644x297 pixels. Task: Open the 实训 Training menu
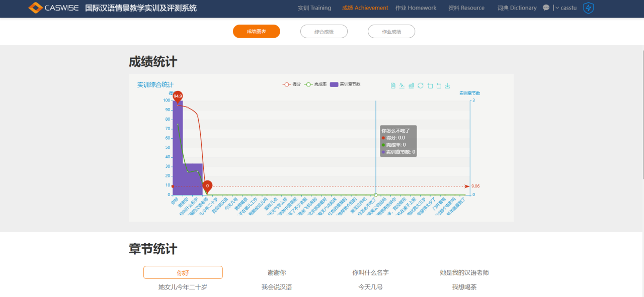pos(314,8)
